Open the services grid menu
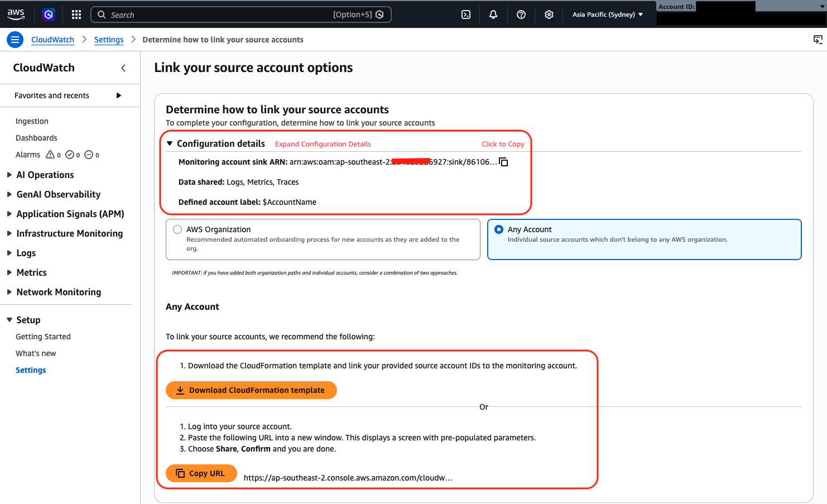 click(x=76, y=15)
